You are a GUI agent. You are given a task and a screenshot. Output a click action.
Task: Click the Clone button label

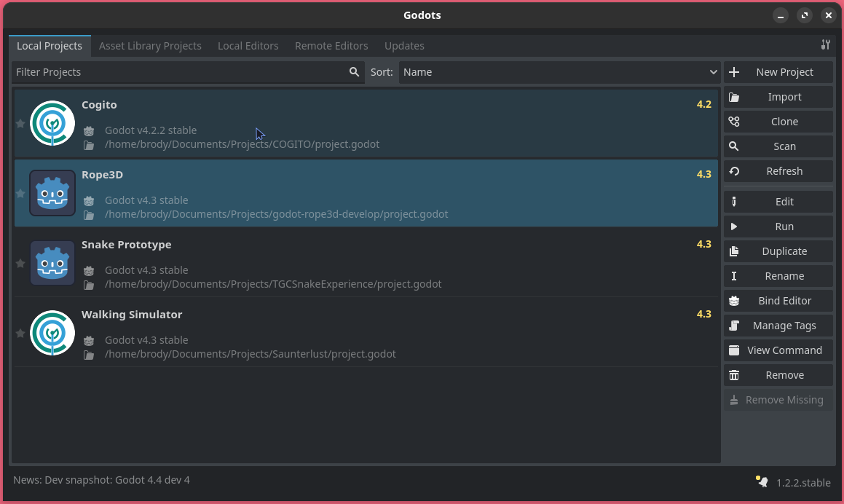click(x=784, y=122)
